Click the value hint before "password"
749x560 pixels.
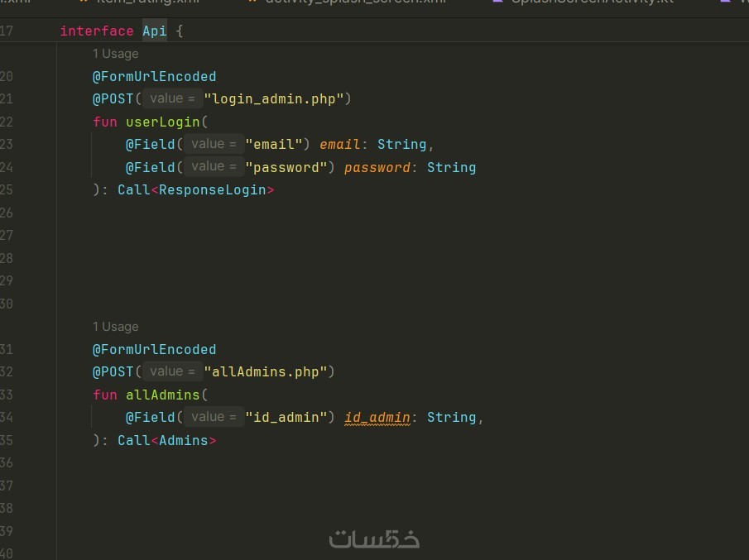(x=214, y=166)
